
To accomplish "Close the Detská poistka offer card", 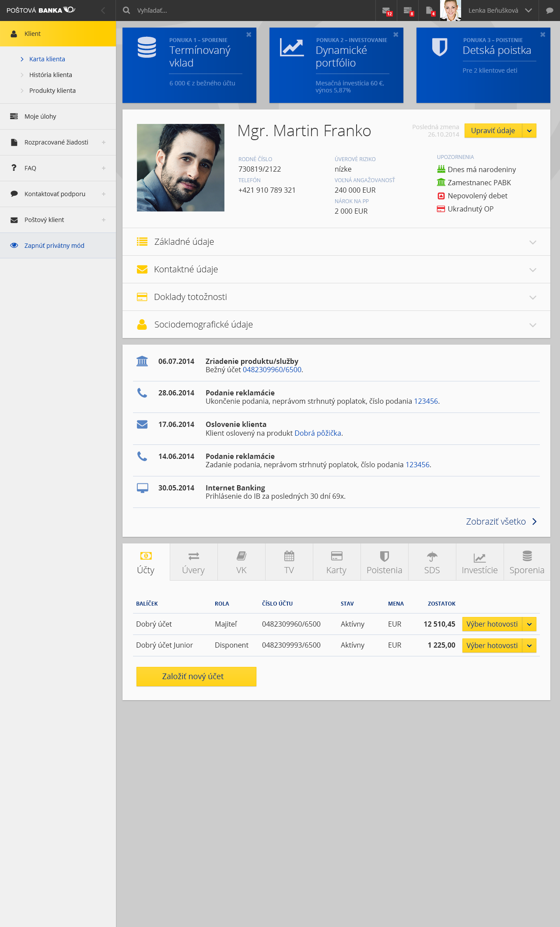I will point(542,35).
